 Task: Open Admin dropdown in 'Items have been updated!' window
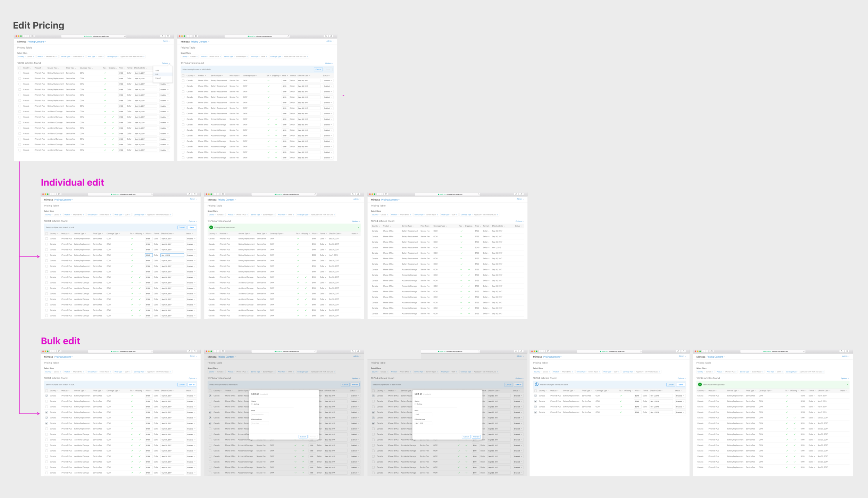pos(846,356)
